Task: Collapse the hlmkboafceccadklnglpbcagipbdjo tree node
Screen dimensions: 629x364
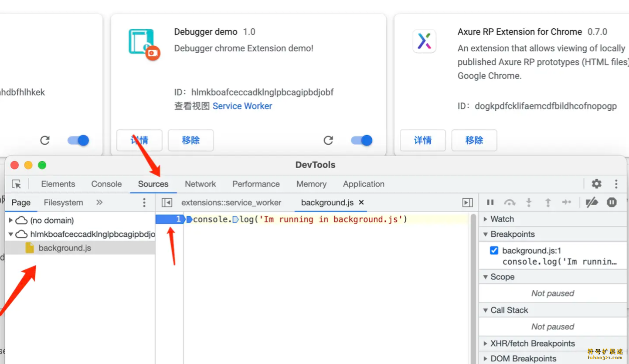Action: [x=11, y=234]
